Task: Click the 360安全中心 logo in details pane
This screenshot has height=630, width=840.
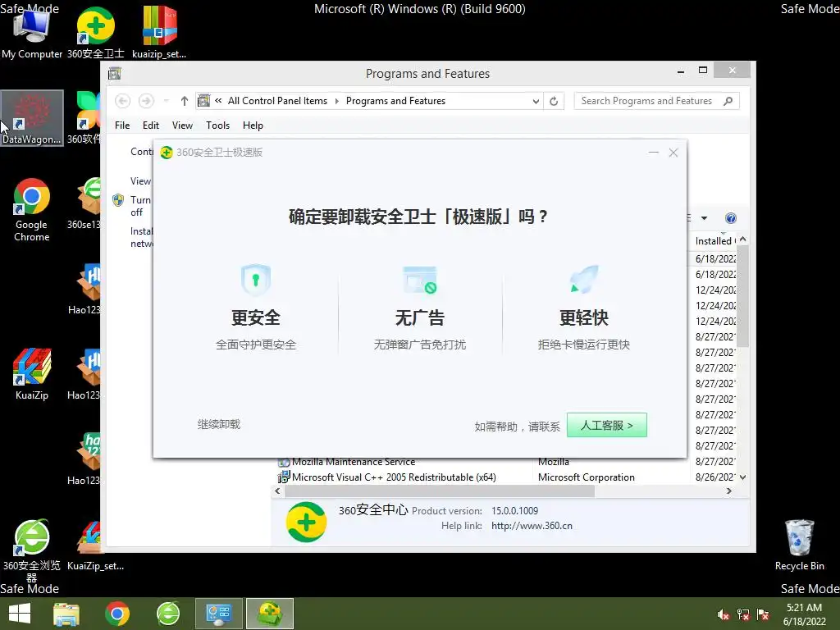Action: pyautogui.click(x=307, y=522)
